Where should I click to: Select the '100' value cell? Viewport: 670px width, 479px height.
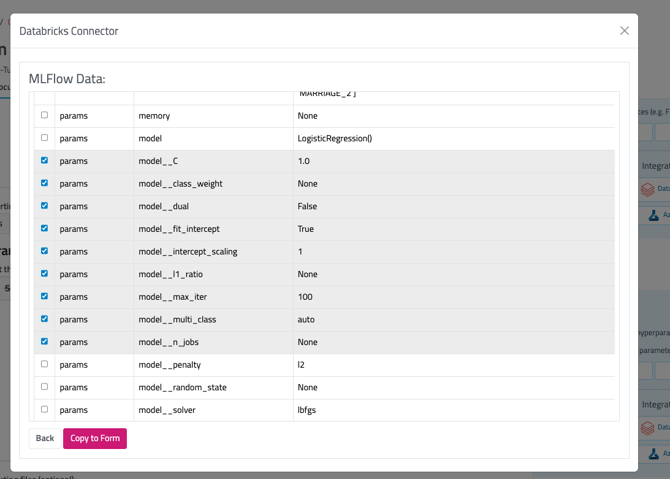pos(454,297)
